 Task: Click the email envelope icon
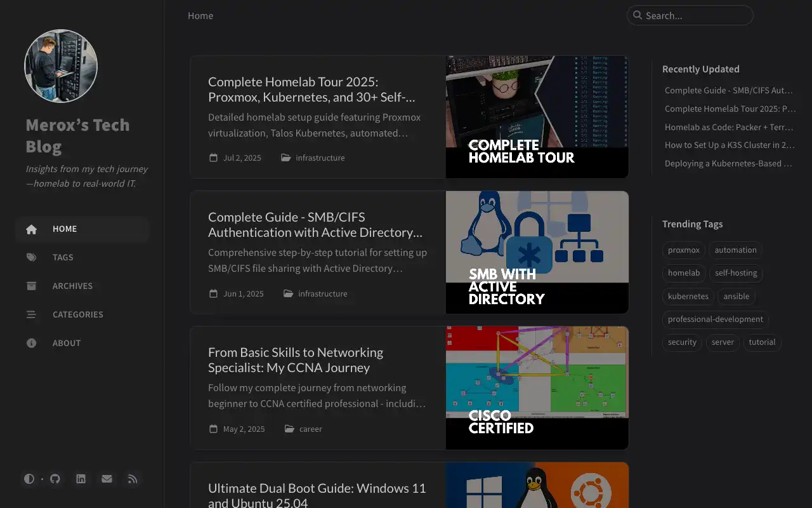tap(107, 479)
